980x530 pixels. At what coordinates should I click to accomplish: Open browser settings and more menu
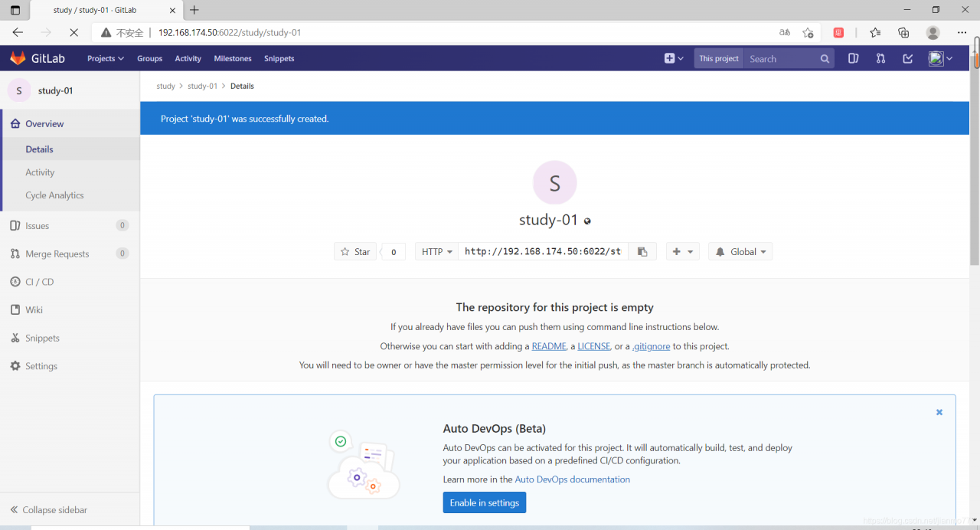tap(962, 32)
